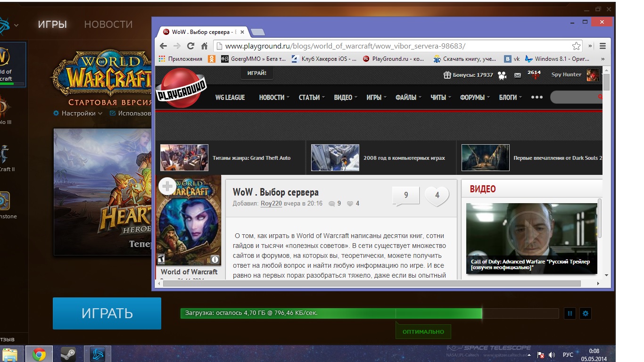Expand the ФОРУМЫ site menu
The width and height of the screenshot is (644, 362).
(x=475, y=97)
